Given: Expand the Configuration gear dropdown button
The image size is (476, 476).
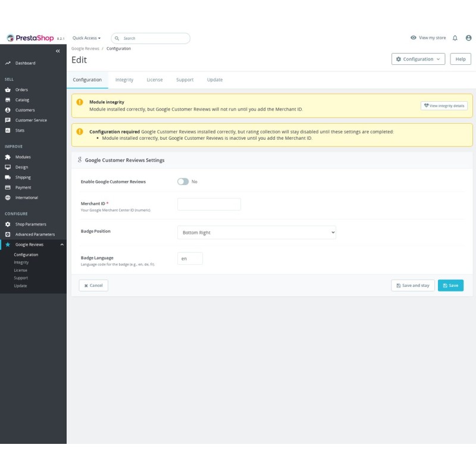Looking at the screenshot, I should click(418, 59).
